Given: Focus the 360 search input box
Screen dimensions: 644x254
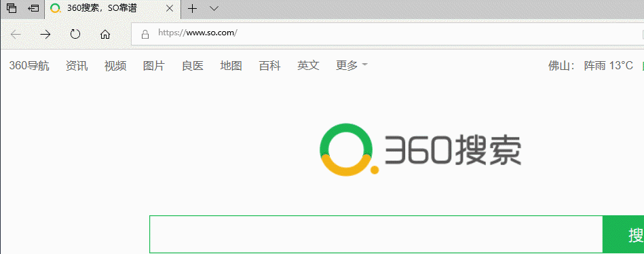Looking at the screenshot, I should pos(376,234).
